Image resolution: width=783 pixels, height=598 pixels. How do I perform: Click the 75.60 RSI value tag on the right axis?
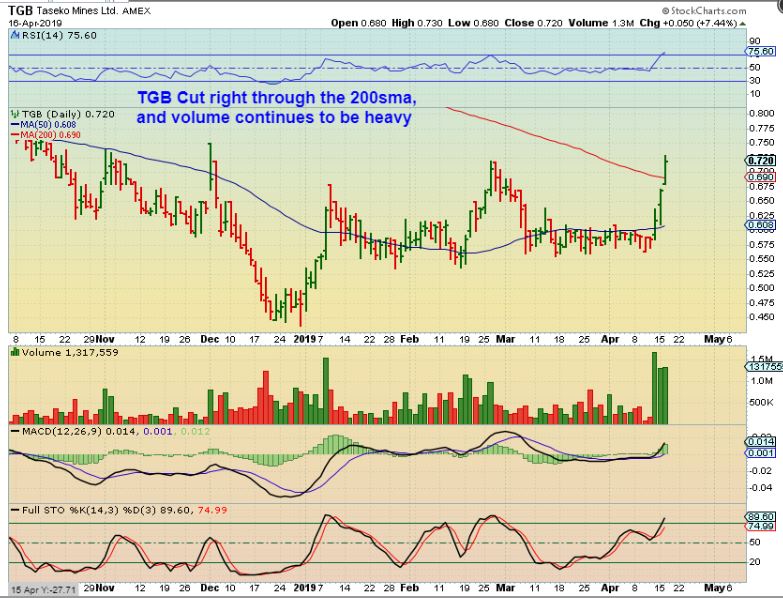(761, 51)
